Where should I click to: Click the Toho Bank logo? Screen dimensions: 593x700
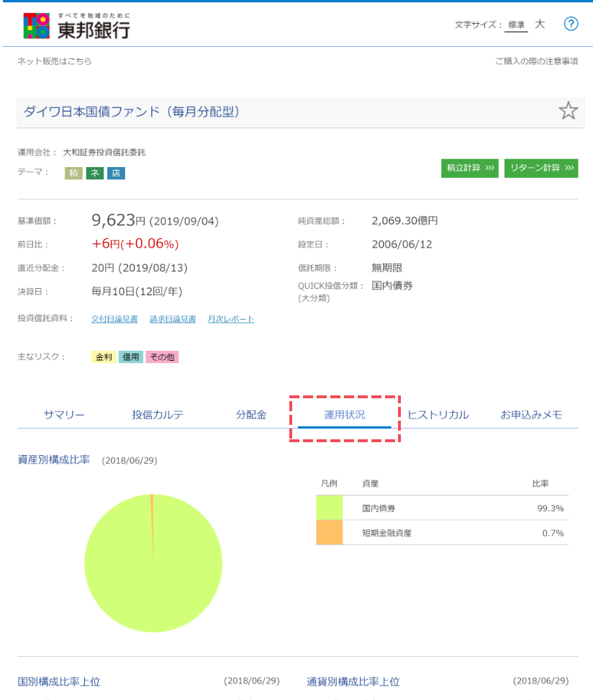77,25
